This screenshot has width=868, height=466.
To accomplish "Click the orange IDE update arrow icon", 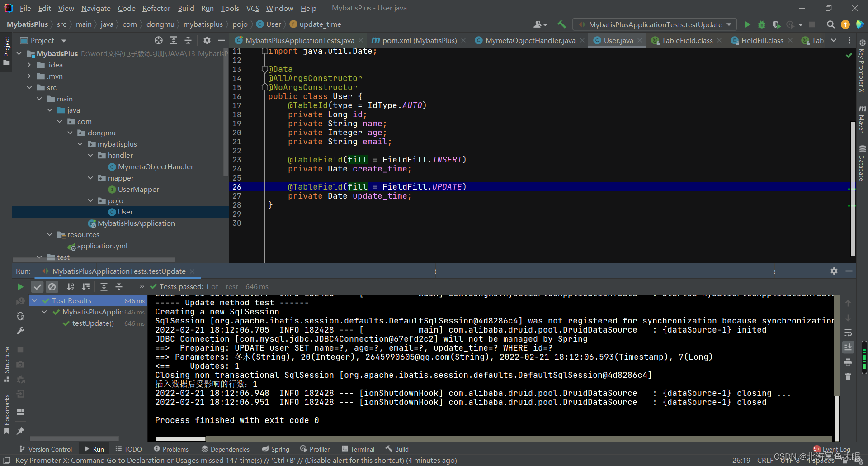I will (x=845, y=24).
